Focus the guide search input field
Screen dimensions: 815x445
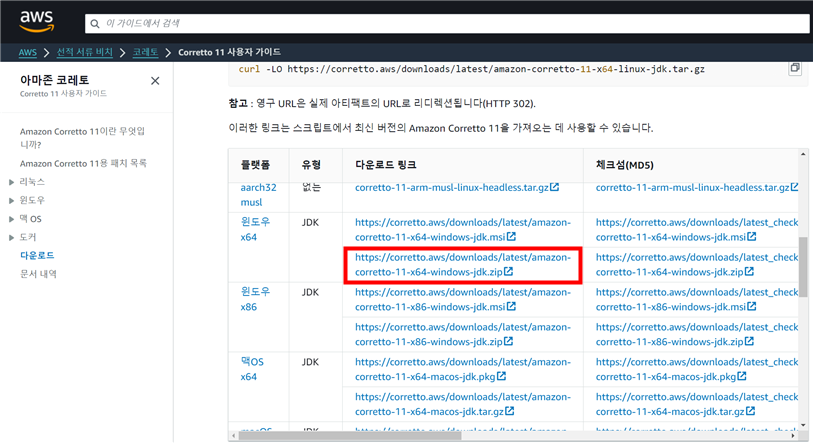pyautogui.click(x=447, y=23)
